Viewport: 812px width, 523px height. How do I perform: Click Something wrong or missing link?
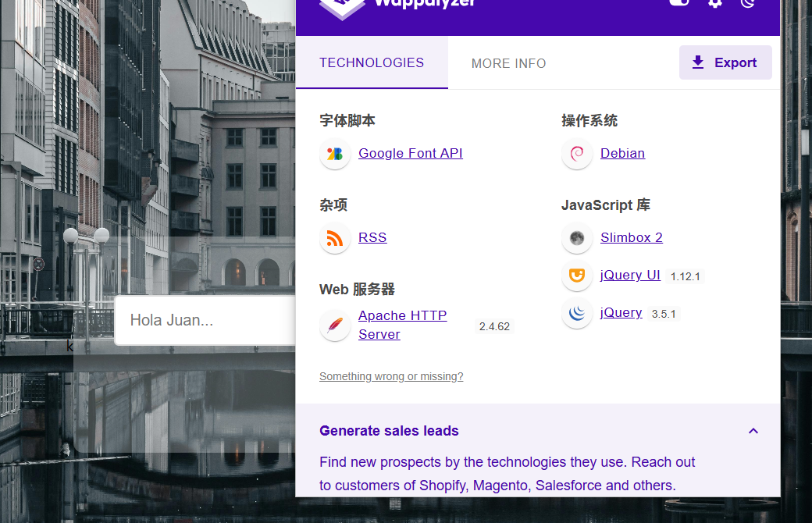coord(391,376)
